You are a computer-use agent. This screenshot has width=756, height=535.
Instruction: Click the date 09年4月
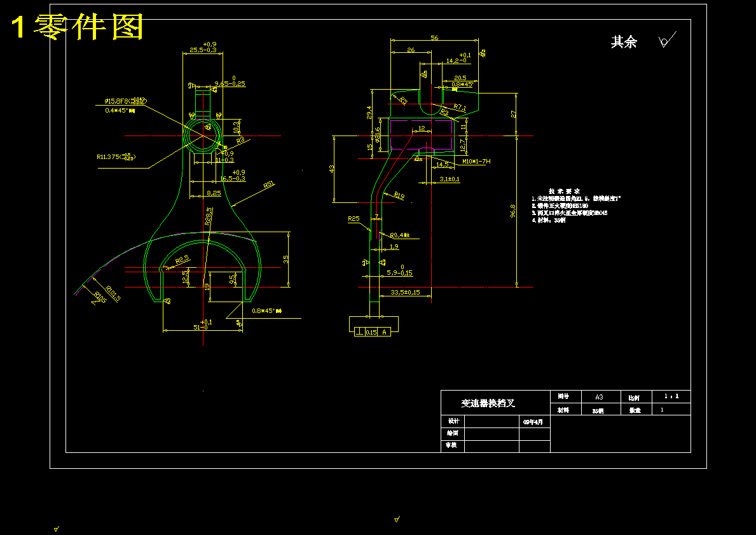pyautogui.click(x=533, y=422)
